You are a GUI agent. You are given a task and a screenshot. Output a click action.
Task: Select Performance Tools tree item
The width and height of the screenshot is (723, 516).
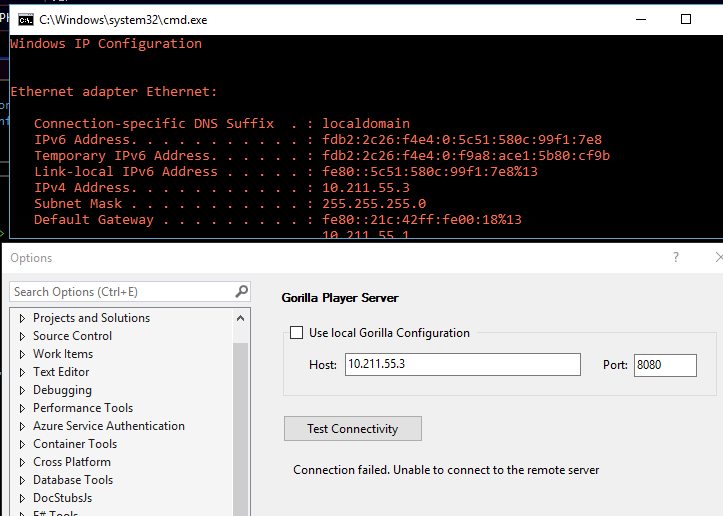coord(83,408)
